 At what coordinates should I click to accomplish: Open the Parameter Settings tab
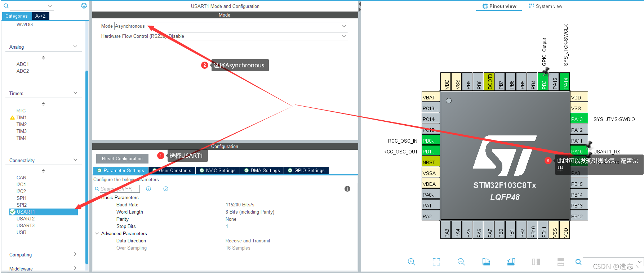point(121,170)
